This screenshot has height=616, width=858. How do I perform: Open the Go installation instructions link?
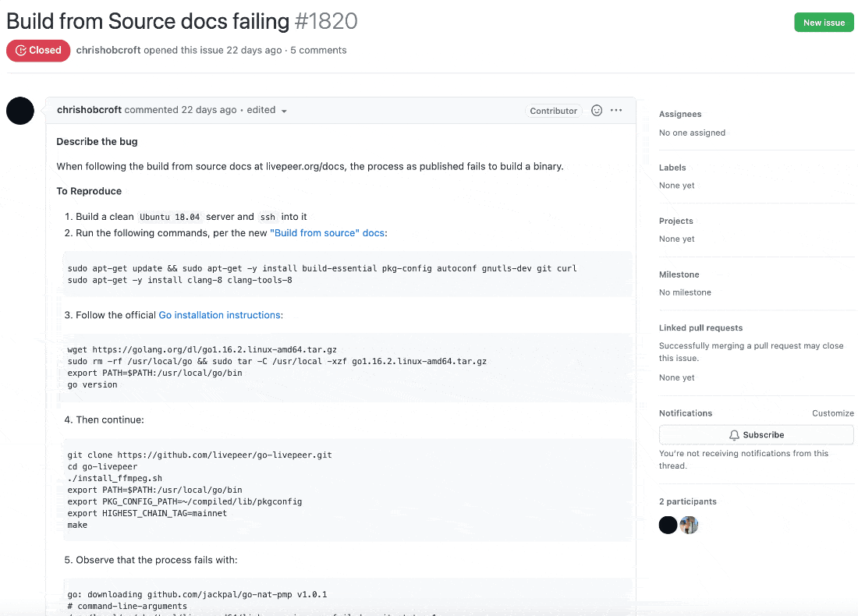point(219,315)
